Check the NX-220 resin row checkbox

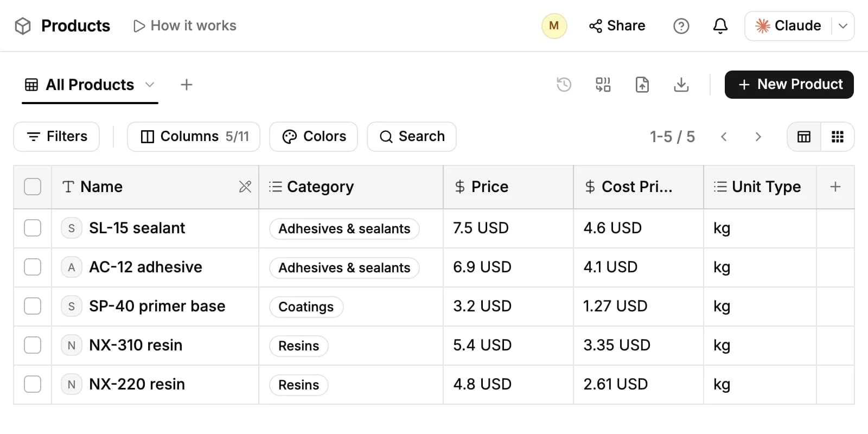click(x=33, y=384)
